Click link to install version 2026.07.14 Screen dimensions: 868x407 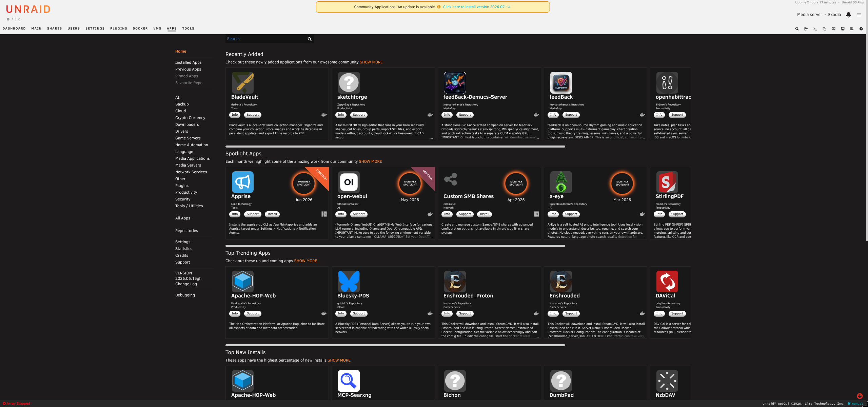point(476,7)
